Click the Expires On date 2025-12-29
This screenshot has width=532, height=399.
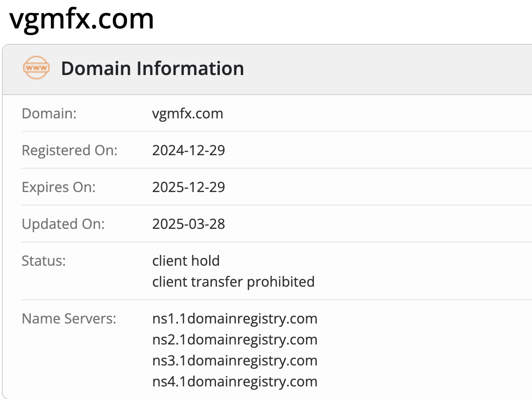189,187
